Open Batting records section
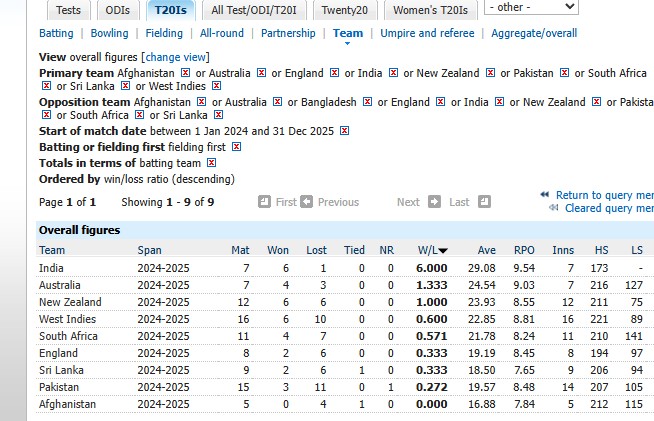Screen dimensions: 654x421 [x=56, y=33]
